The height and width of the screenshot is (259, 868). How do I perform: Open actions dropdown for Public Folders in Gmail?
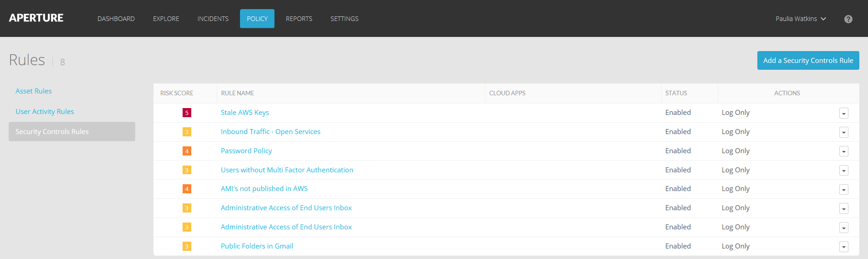pos(843,247)
